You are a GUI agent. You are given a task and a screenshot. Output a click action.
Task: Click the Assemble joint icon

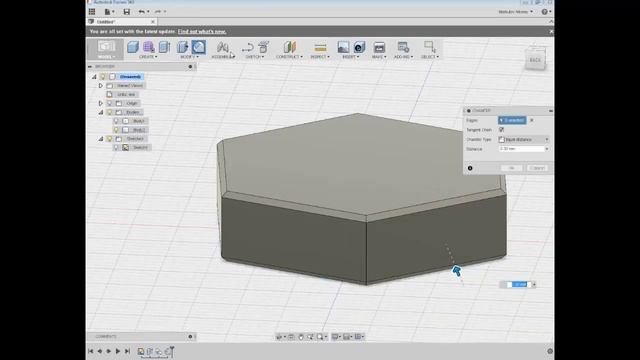[x=222, y=47]
